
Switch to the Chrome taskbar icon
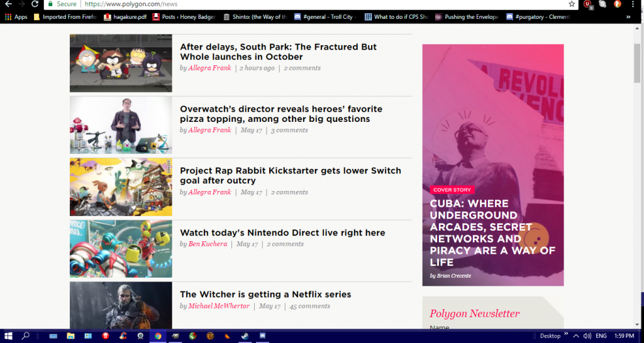click(x=158, y=336)
